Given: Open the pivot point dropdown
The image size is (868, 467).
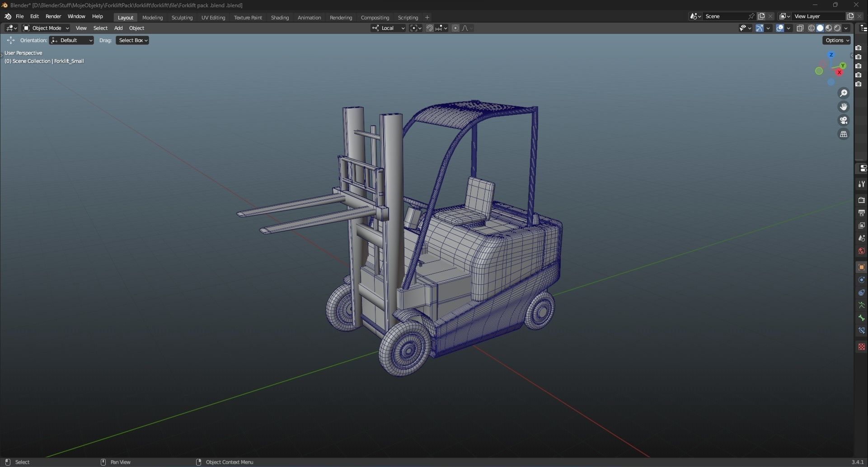Looking at the screenshot, I should 416,28.
